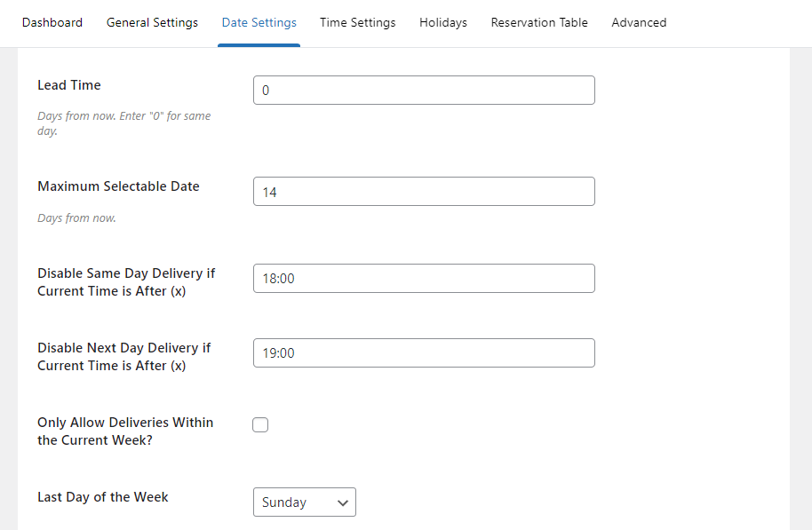Select the Date Settings tab

coord(259,22)
